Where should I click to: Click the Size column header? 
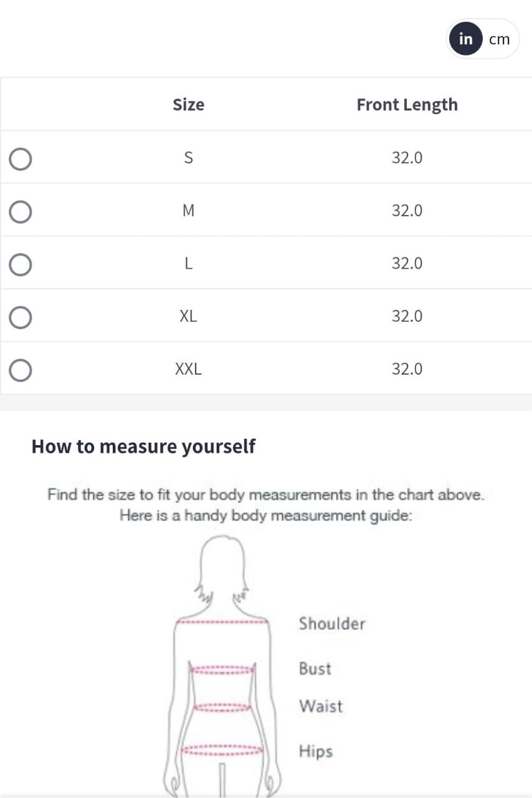[188, 105]
